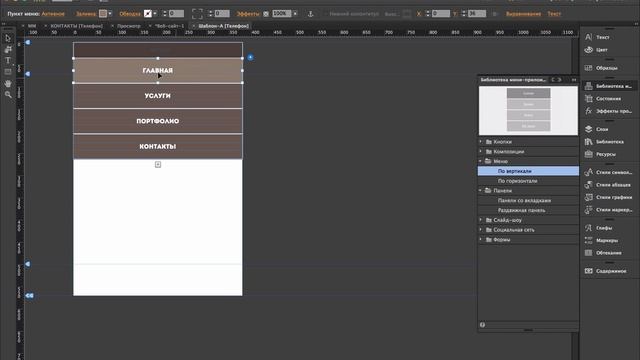Switch to the Шаблон-А [Телефон] tab
This screenshot has height=360, width=640.
tap(224, 26)
